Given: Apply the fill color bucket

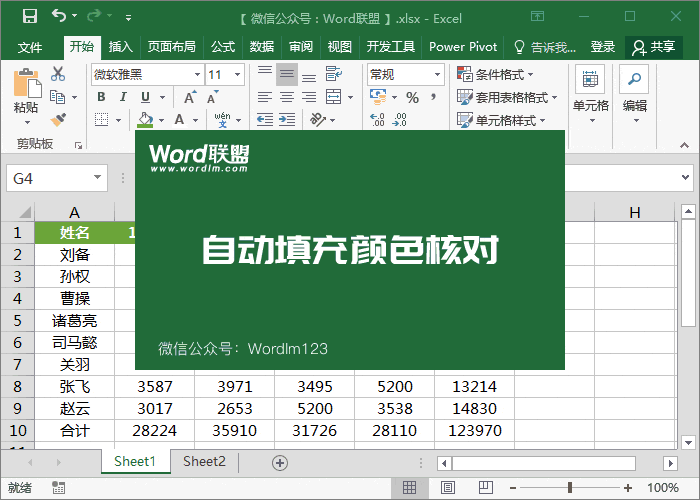Looking at the screenshot, I should click(145, 120).
